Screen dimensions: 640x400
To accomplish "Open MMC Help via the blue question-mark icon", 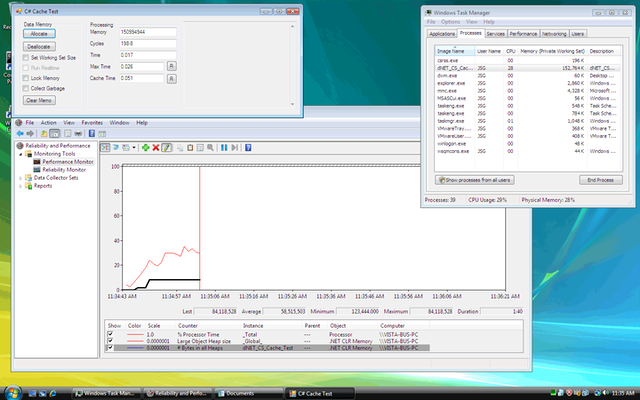I will (92, 133).
